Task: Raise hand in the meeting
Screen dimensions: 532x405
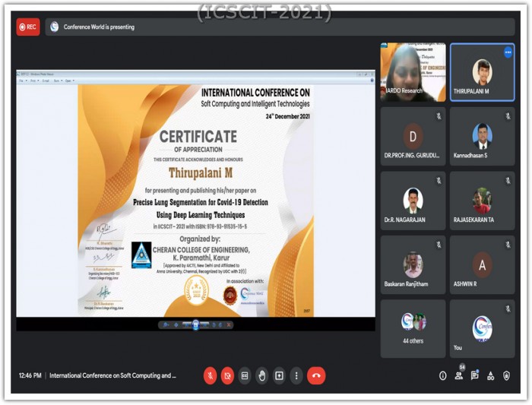Action: 261,375
